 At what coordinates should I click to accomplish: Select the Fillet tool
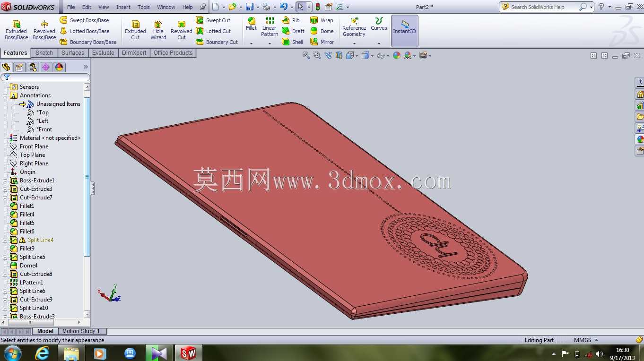251,24
